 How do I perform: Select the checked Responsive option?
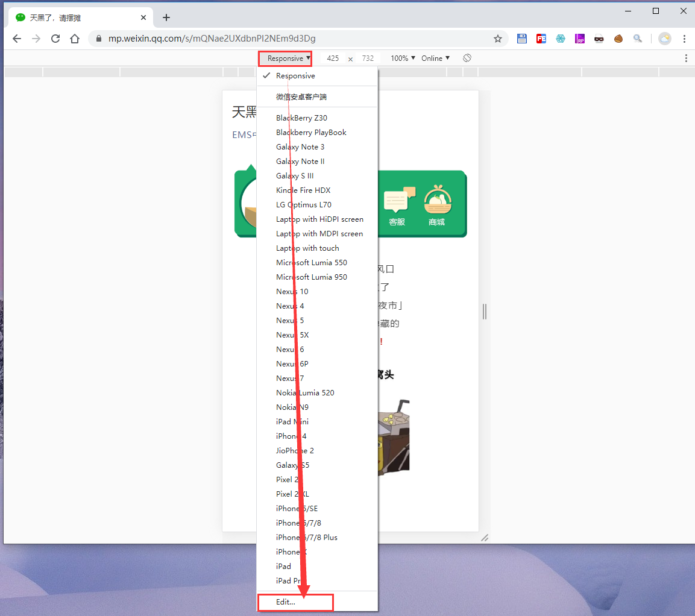tap(317, 76)
